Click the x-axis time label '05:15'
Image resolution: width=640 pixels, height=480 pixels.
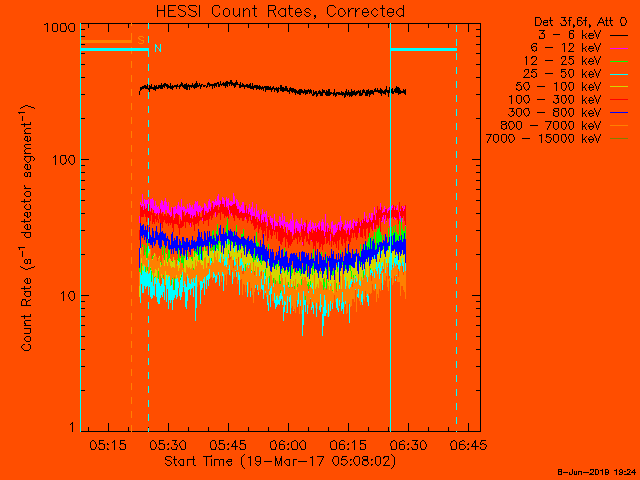[x=108, y=445]
